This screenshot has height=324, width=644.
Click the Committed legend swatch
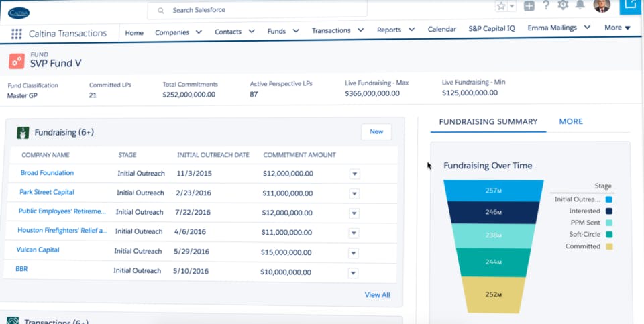pos(608,246)
